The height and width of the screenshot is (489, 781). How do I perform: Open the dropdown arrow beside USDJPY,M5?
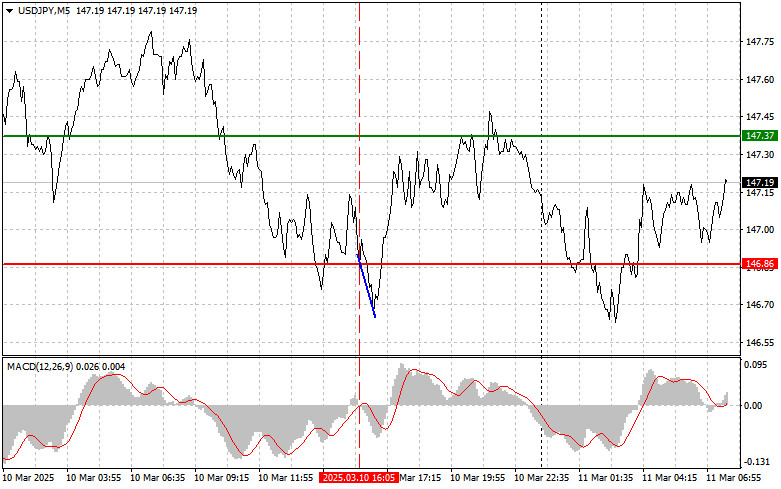click(9, 10)
